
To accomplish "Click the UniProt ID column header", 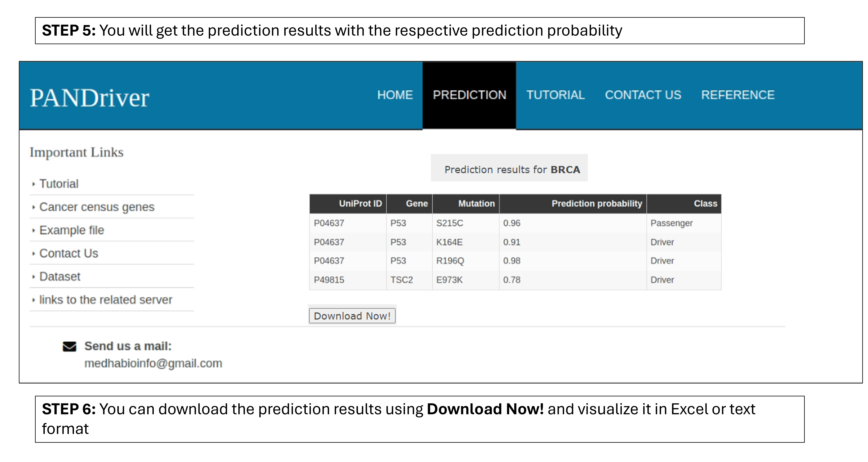I will [360, 204].
